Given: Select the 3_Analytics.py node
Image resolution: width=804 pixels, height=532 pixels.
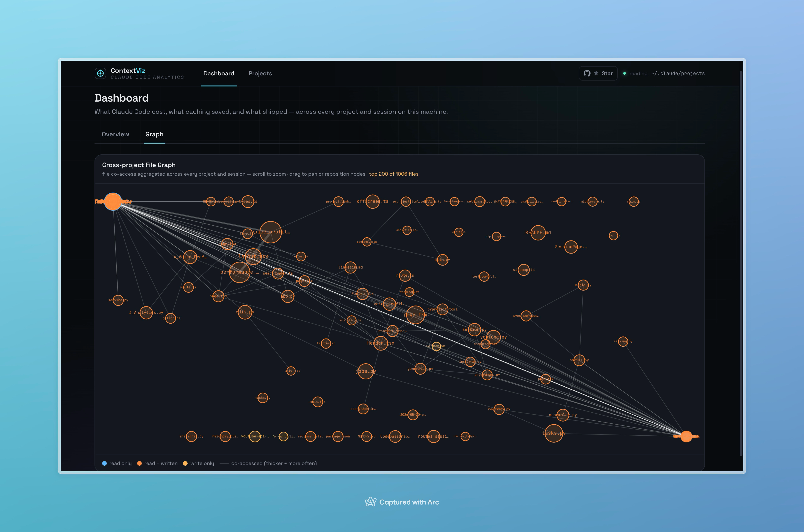Looking at the screenshot, I should click(x=146, y=312).
